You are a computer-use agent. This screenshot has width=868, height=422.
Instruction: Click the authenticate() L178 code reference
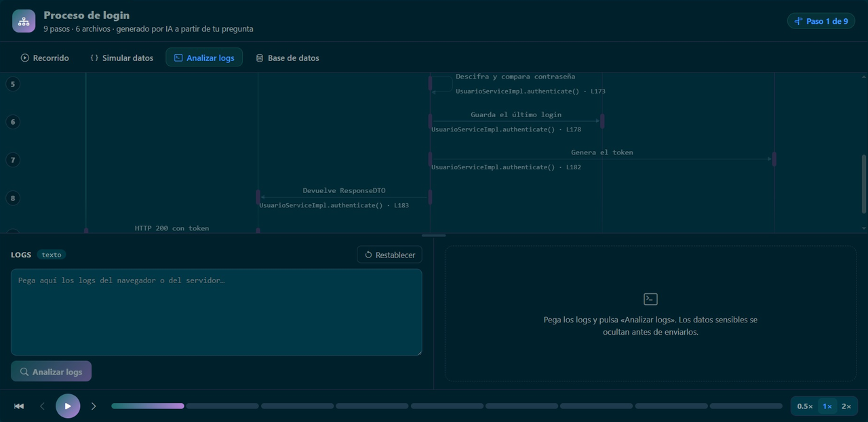(506, 129)
